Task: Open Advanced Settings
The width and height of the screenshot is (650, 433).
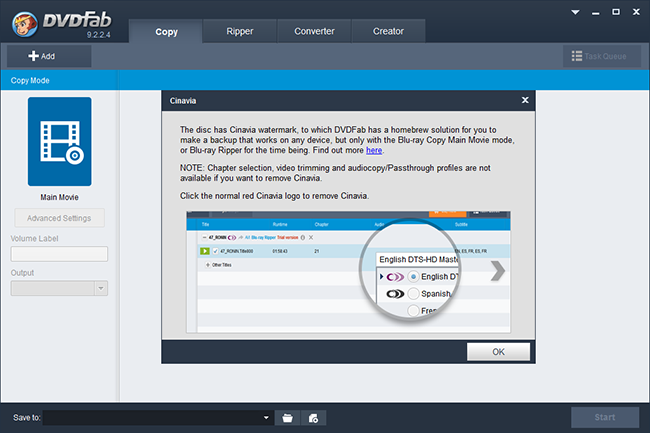Action: click(x=59, y=218)
